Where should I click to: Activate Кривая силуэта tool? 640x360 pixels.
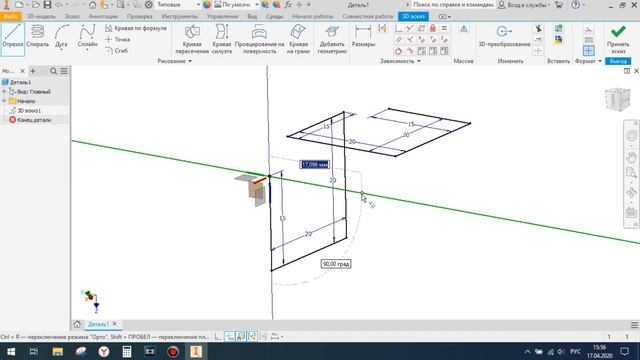click(222, 39)
